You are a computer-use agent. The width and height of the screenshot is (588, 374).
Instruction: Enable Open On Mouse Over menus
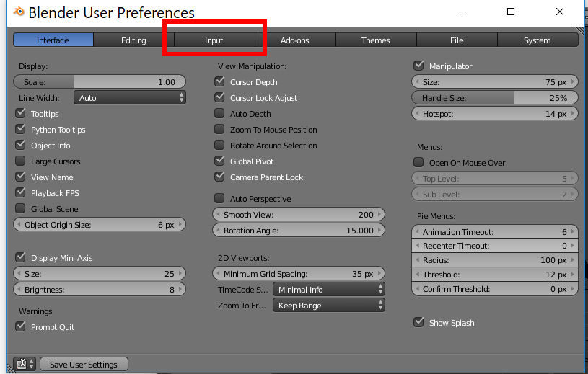click(418, 162)
